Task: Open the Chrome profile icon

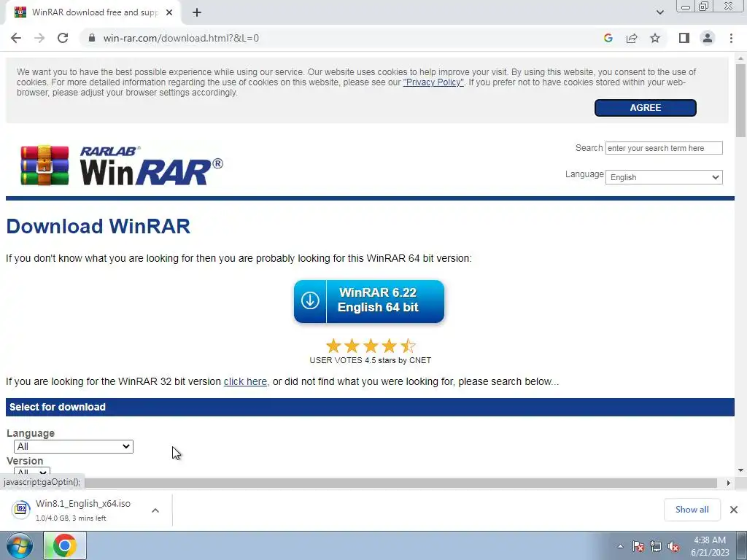Action: 708,38
